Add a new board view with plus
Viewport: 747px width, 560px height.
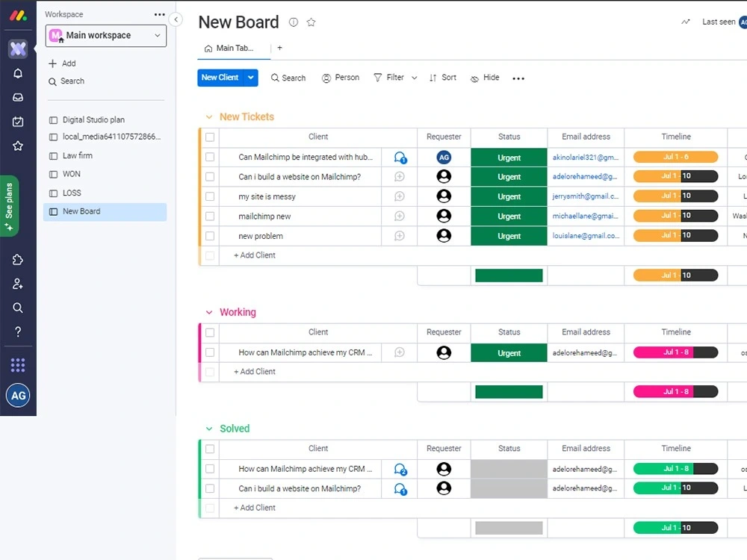click(x=279, y=48)
